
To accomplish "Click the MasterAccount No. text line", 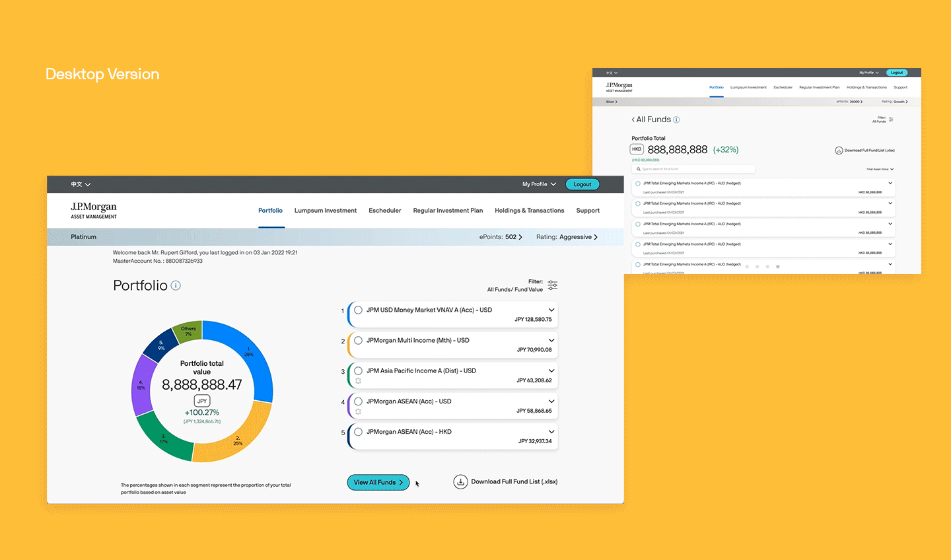I will pyautogui.click(x=158, y=261).
